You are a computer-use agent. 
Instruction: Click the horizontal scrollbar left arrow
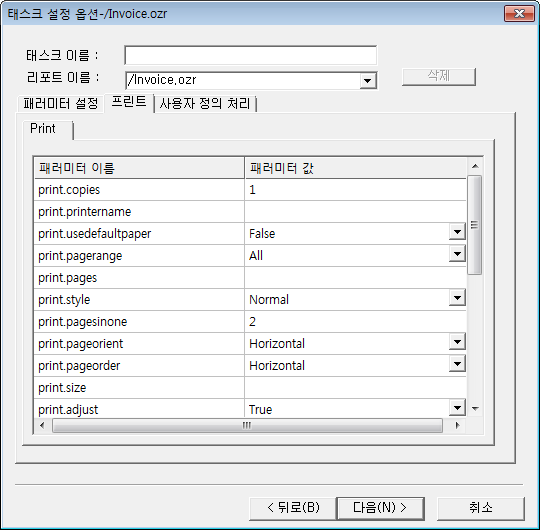(x=42, y=425)
